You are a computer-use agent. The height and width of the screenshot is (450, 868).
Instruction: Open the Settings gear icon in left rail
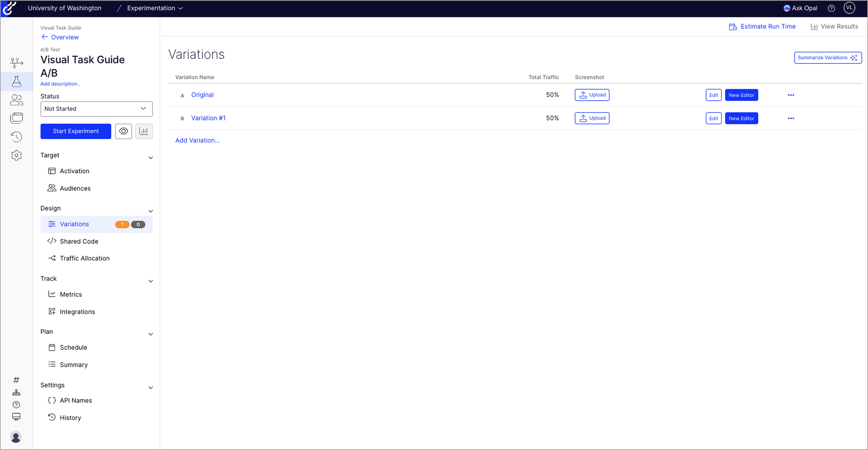(16, 155)
